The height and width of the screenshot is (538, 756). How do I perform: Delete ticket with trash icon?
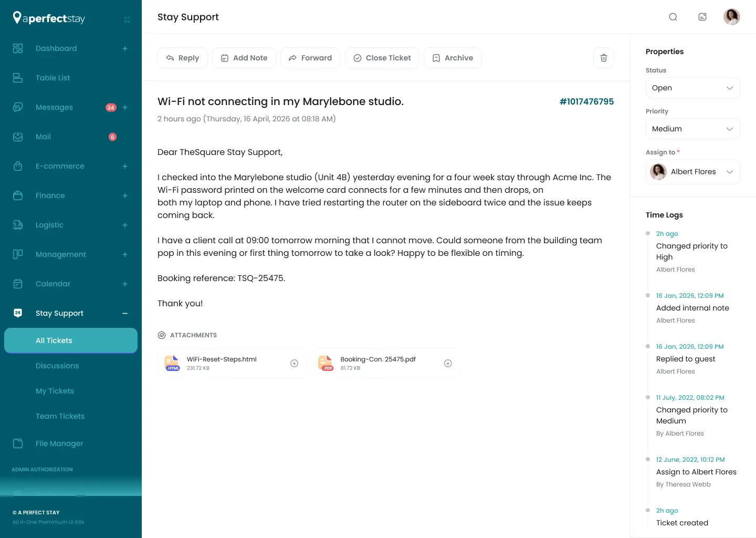pos(604,58)
